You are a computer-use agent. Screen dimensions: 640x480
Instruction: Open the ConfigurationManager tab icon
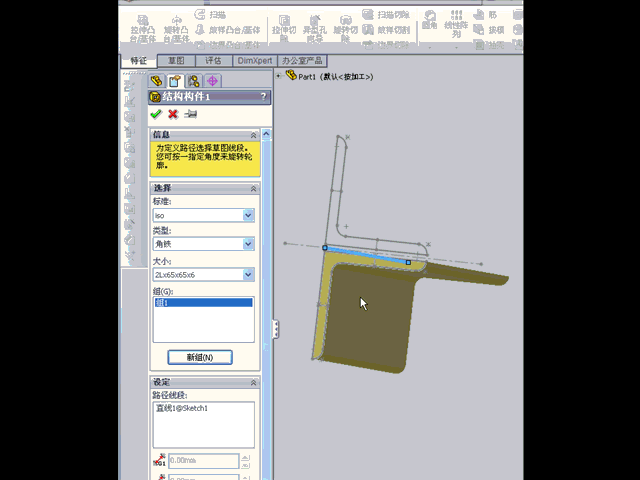193,81
